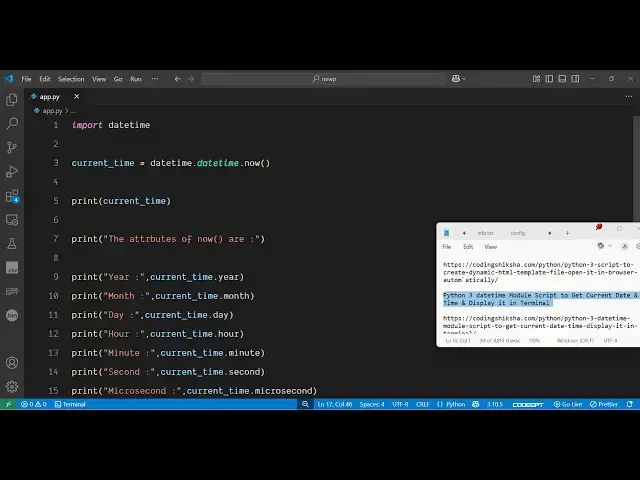640x480 pixels.
Task: Change encoding via UTF-8 in VS Code
Action: click(400, 404)
